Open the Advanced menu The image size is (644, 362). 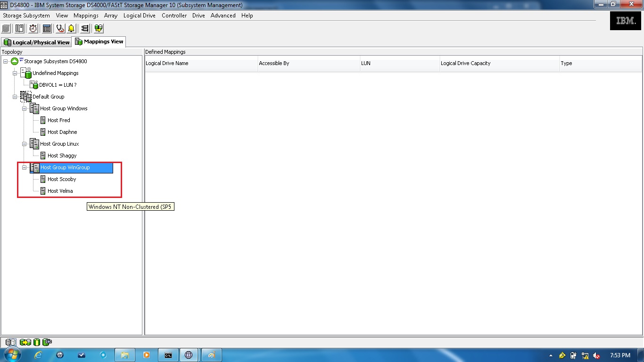coord(223,16)
